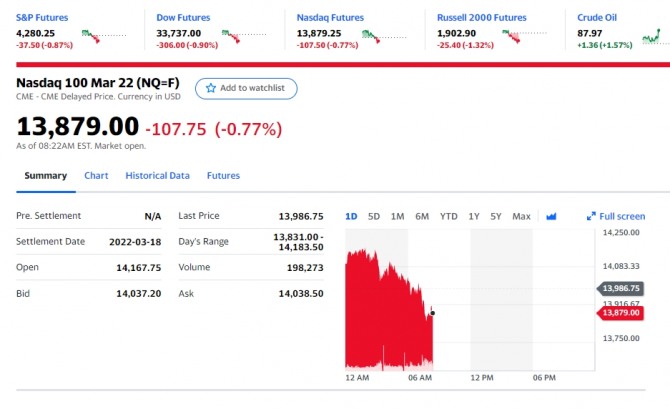Choose the 6M chart range

click(x=422, y=216)
